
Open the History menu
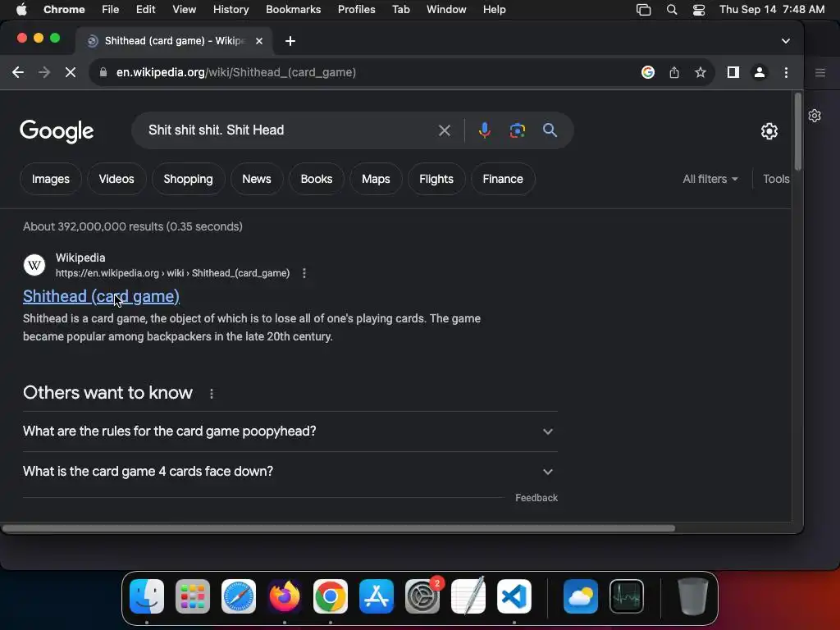click(x=231, y=9)
